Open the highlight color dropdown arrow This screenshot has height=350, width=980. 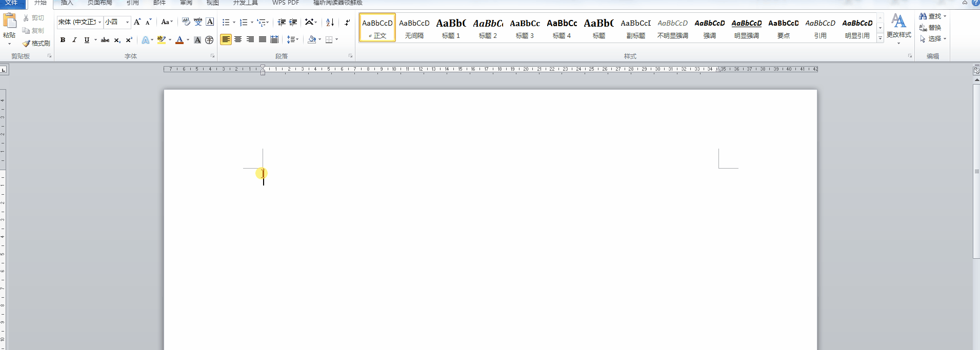170,39
